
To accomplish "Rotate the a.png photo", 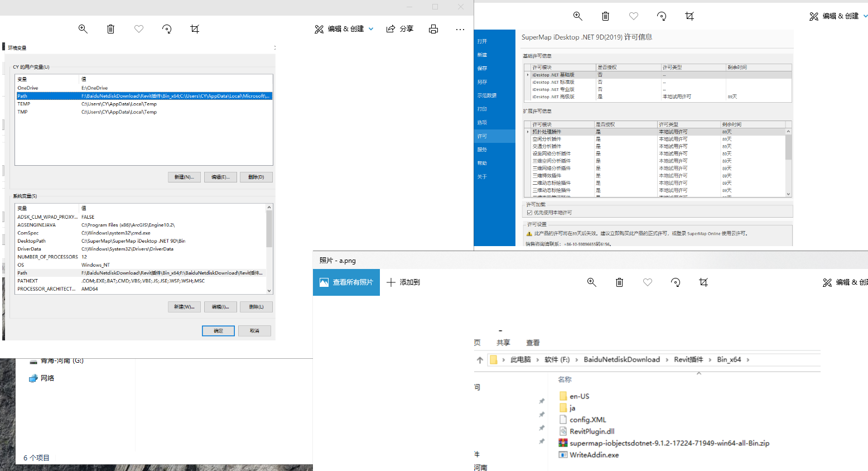I will (676, 282).
